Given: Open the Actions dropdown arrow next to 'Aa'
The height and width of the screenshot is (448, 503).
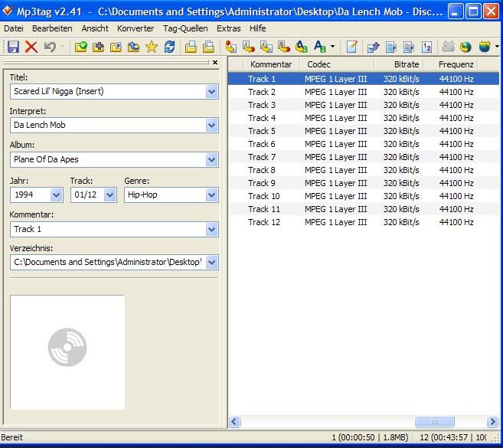Looking at the screenshot, I should pyautogui.click(x=332, y=47).
